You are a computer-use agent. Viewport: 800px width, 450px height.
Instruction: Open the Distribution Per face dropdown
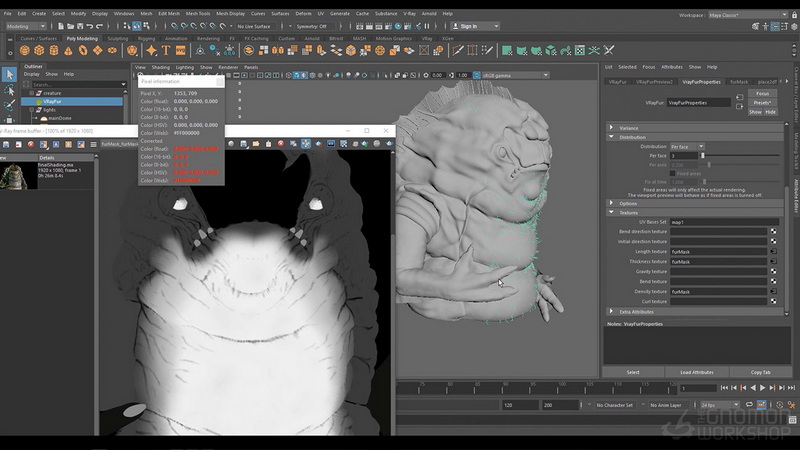pyautogui.click(x=687, y=146)
